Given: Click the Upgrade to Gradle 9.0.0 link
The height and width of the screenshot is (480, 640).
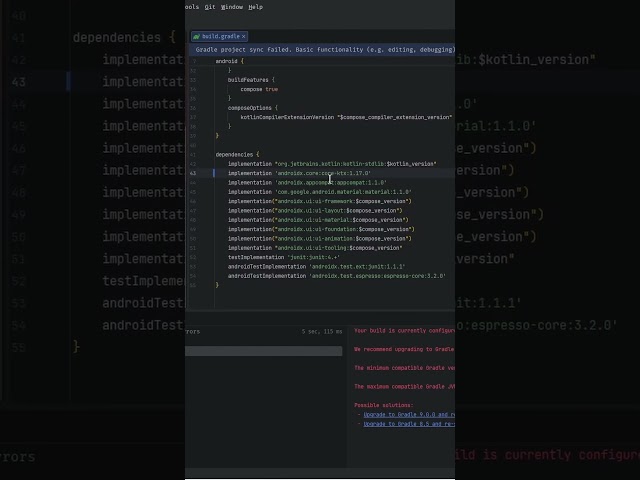Looking at the screenshot, I should (x=409, y=414).
